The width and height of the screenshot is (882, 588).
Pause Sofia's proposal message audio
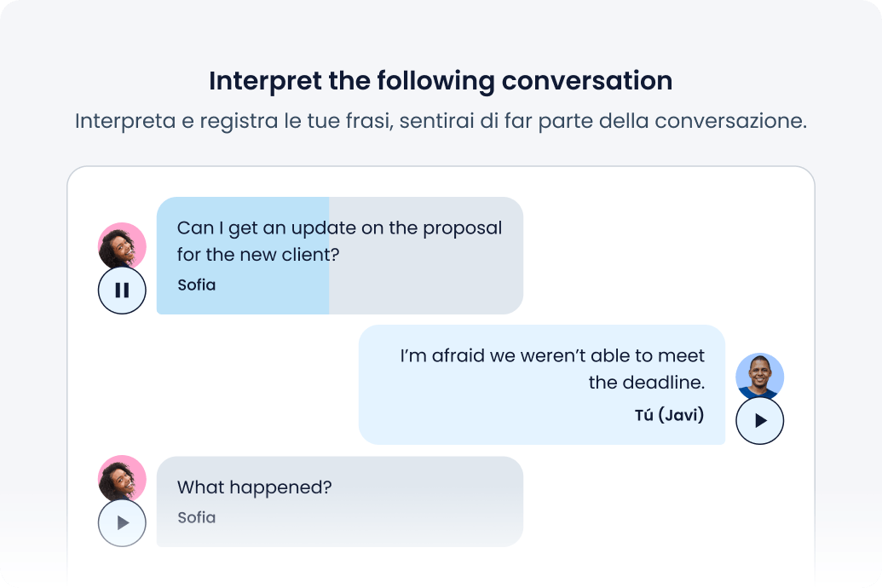pyautogui.click(x=122, y=290)
